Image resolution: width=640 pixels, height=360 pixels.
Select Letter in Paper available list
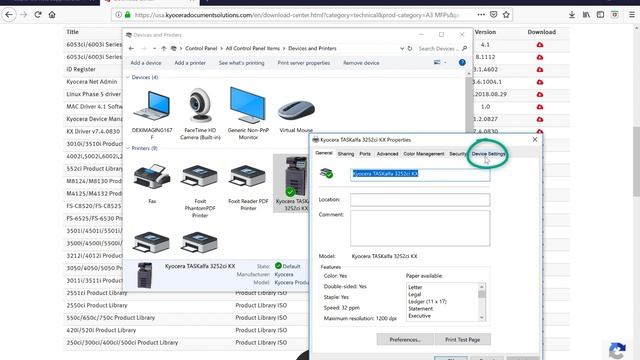[415, 287]
